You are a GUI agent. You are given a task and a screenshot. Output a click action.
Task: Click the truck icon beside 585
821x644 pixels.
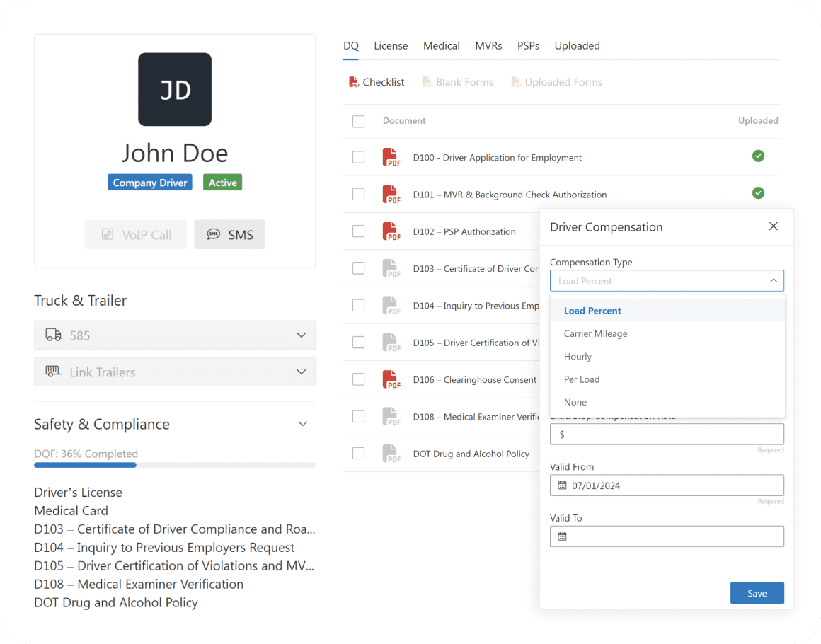coord(53,335)
